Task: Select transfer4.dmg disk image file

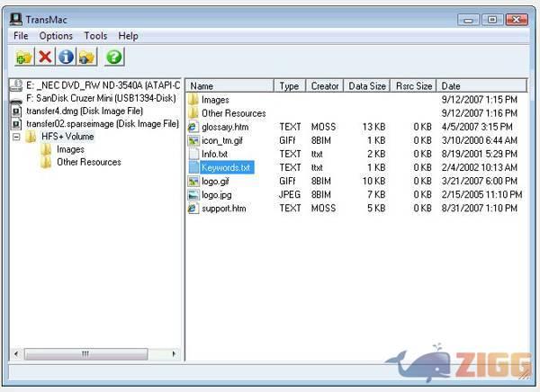Action: point(85,111)
